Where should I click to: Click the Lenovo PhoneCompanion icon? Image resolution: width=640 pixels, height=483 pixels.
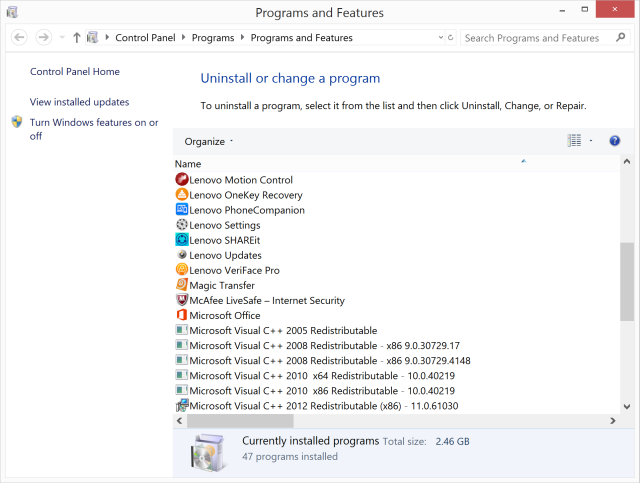182,209
